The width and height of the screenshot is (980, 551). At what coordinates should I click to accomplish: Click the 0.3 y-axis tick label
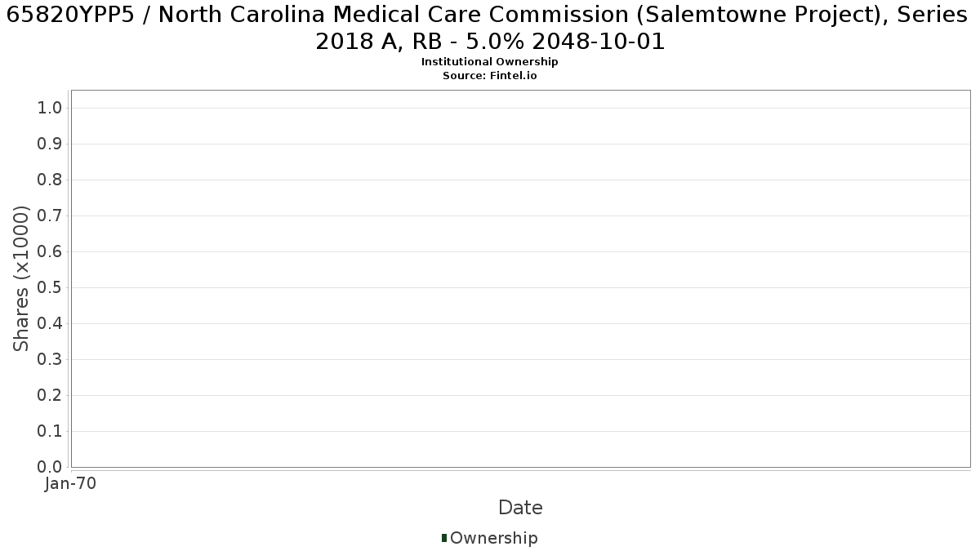(x=51, y=360)
